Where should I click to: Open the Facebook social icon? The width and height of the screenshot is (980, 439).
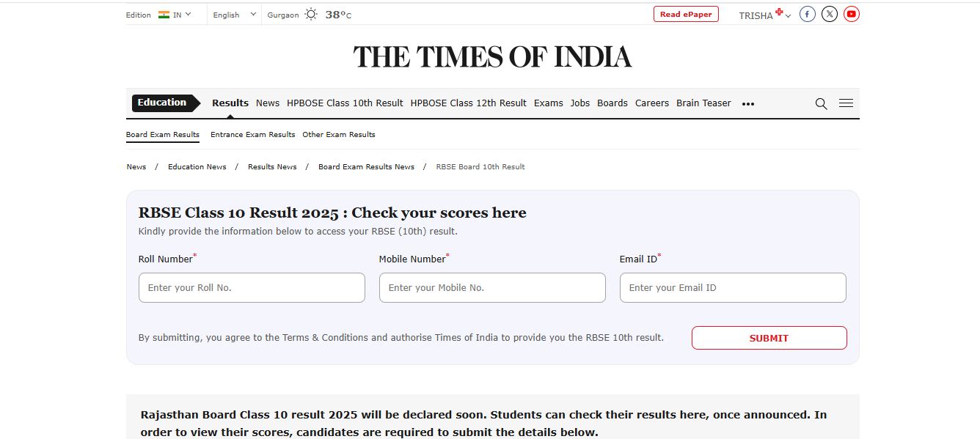(807, 14)
